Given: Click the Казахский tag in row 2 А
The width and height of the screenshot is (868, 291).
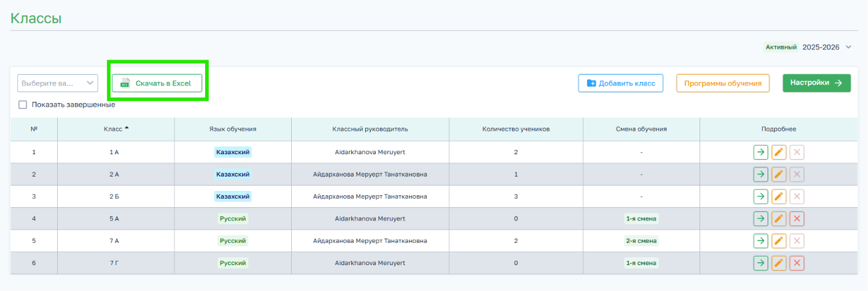Looking at the screenshot, I should [233, 174].
